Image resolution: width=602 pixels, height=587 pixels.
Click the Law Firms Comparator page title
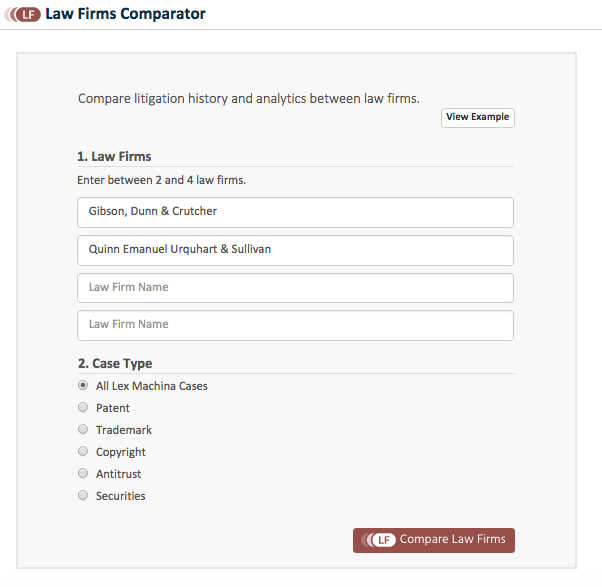[125, 15]
